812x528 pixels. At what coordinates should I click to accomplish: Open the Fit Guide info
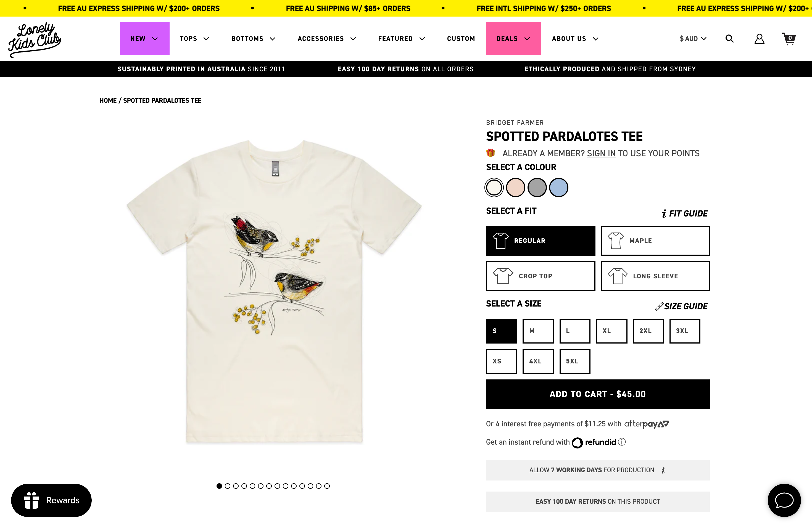coord(684,213)
